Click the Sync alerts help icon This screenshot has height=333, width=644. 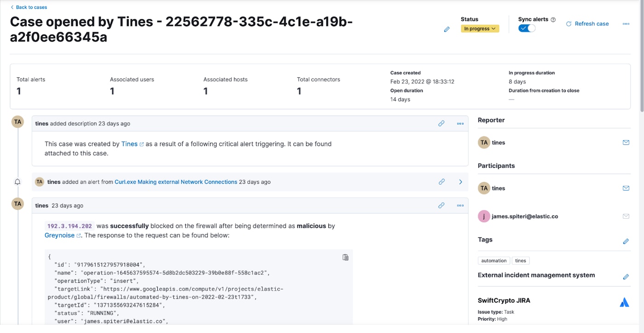pyautogui.click(x=553, y=20)
